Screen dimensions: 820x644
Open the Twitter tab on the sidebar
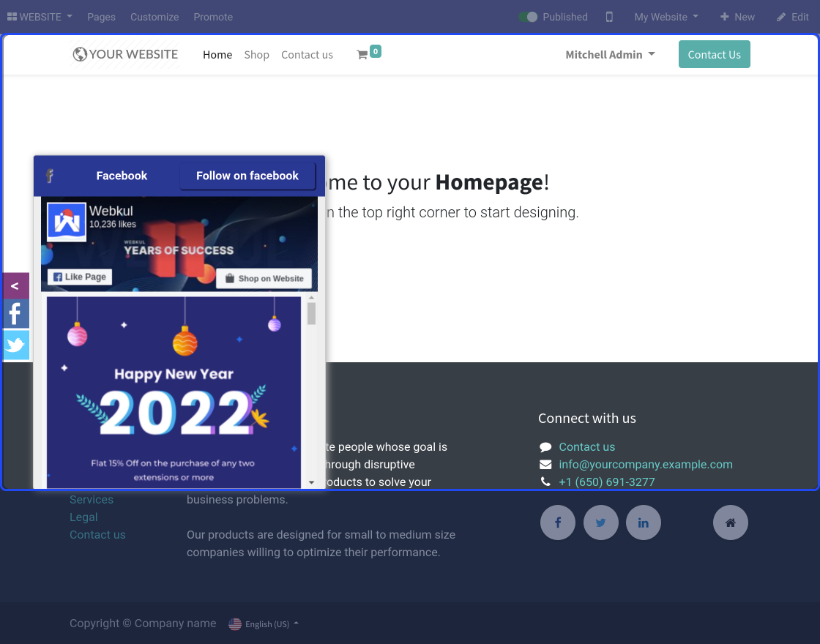pyautogui.click(x=15, y=345)
